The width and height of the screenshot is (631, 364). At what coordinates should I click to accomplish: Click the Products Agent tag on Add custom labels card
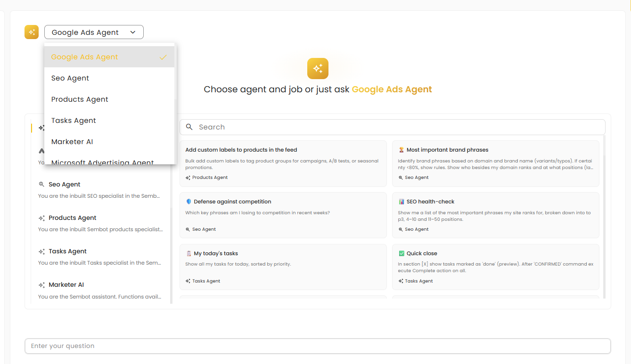[206, 178]
